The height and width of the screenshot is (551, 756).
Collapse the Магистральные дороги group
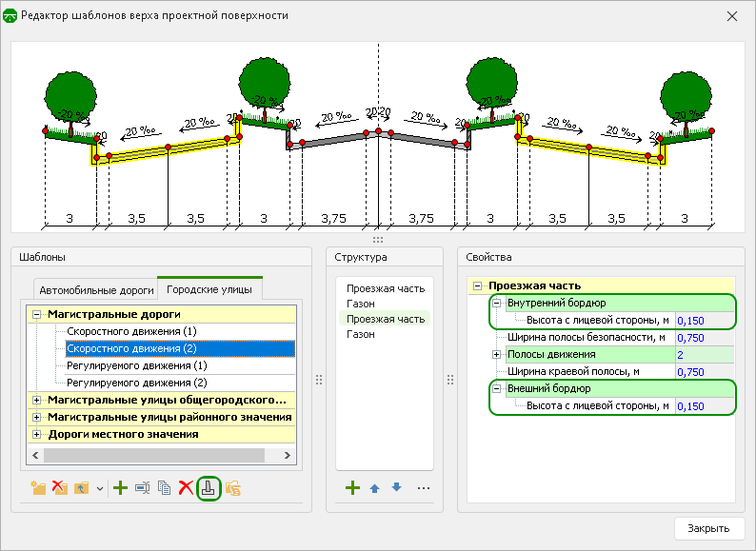37,314
